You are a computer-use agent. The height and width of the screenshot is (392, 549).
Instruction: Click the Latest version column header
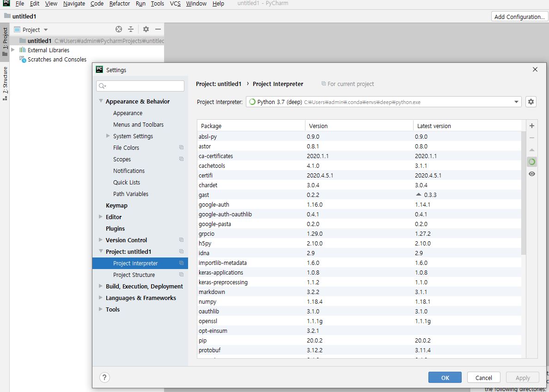point(467,126)
